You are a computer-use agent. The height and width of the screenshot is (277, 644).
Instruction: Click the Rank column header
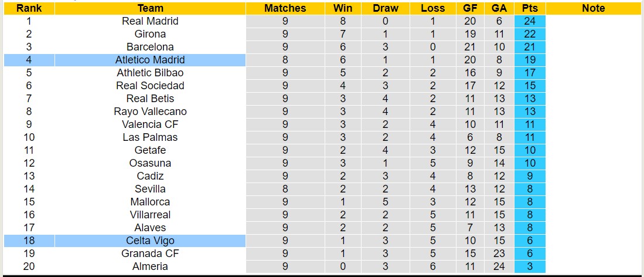(28, 8)
